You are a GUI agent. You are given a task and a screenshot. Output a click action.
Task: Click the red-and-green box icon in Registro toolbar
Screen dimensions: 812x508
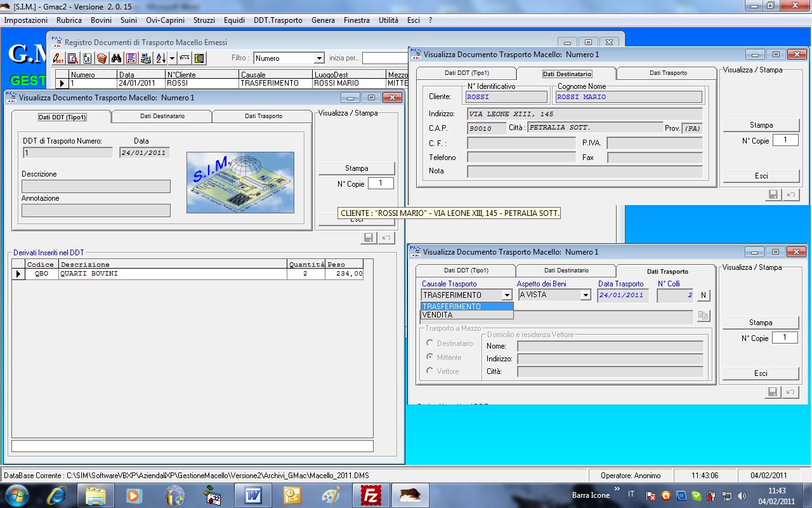[x=101, y=58]
